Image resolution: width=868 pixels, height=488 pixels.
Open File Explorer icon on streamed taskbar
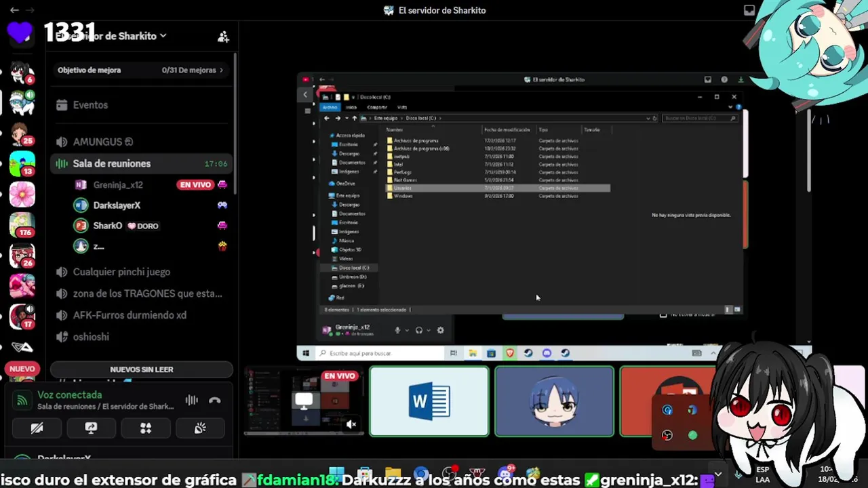coord(473,353)
